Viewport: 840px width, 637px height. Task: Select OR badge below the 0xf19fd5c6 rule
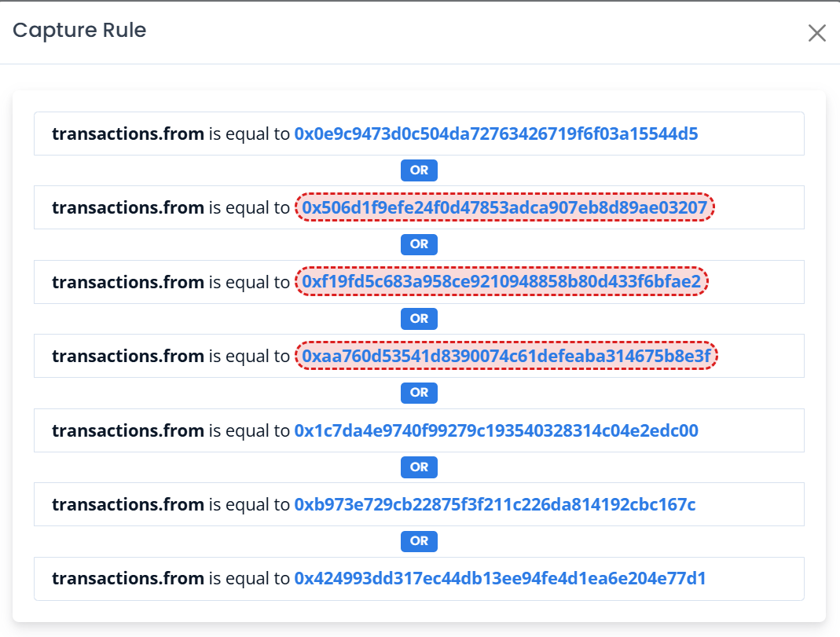[x=419, y=319]
